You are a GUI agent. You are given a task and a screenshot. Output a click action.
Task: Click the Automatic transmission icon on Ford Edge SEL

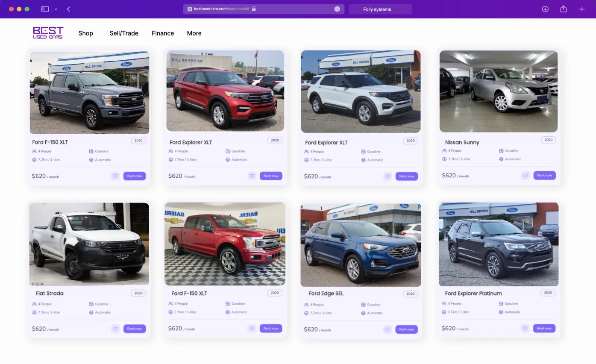[x=364, y=313]
